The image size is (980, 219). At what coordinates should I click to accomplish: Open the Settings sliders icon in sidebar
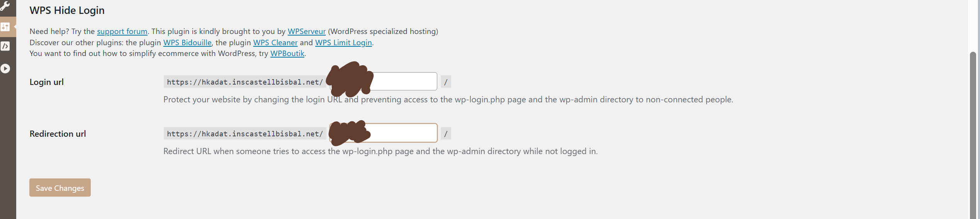pyautogui.click(x=5, y=27)
